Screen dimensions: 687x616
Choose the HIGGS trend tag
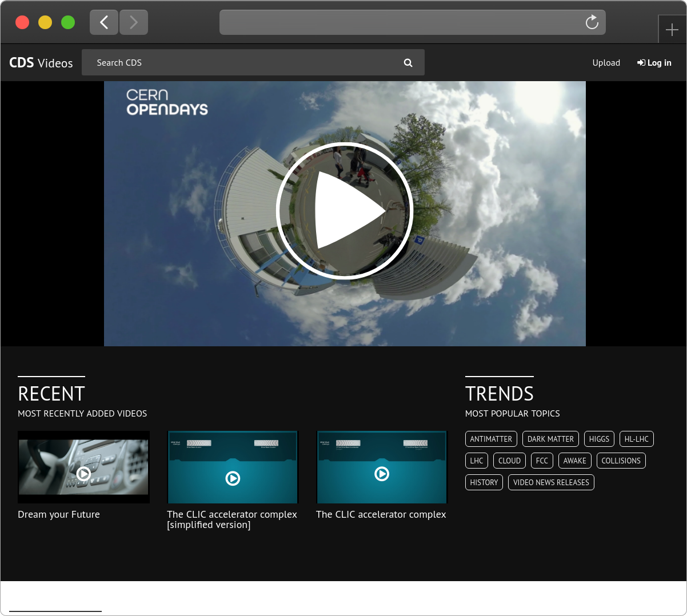point(599,439)
